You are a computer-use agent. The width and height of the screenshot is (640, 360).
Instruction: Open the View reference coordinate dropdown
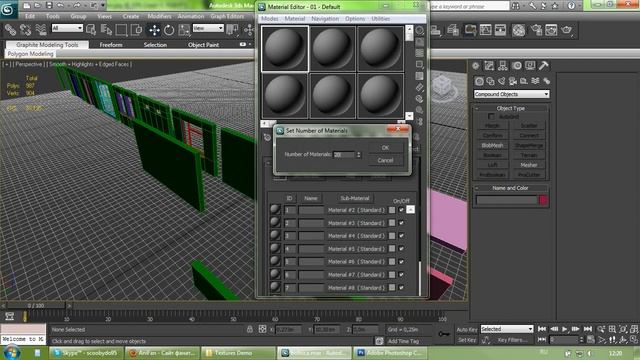(208, 28)
